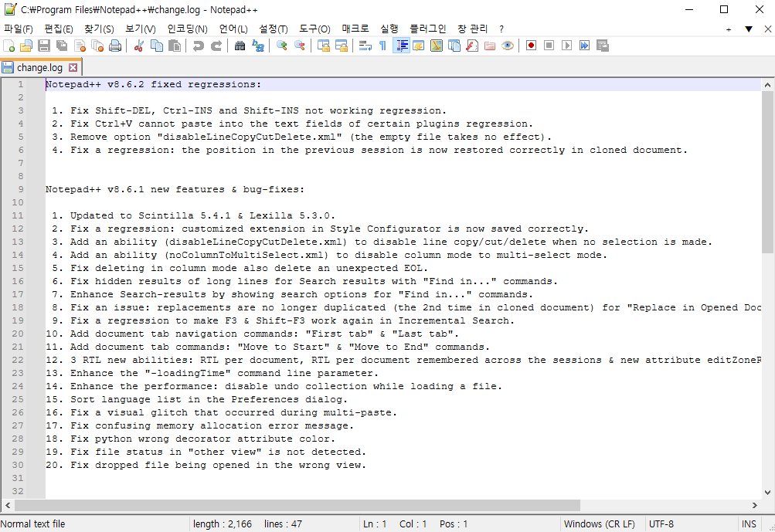Click the Save All icon
Viewport: 775px width, 532px height.
[62, 46]
